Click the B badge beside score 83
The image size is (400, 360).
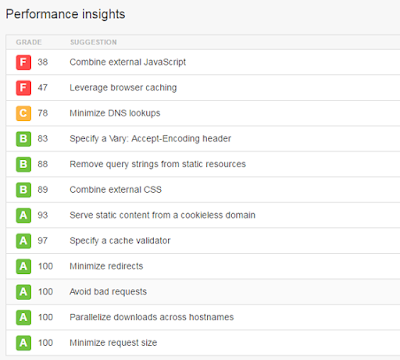(23, 139)
